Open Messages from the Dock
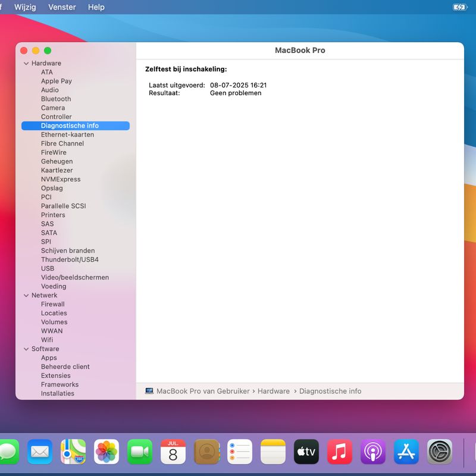Viewport: 476px width, 476px height. pos(8,452)
